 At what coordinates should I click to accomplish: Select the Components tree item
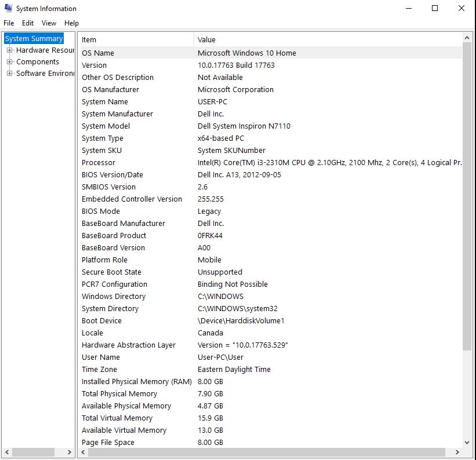click(x=38, y=61)
